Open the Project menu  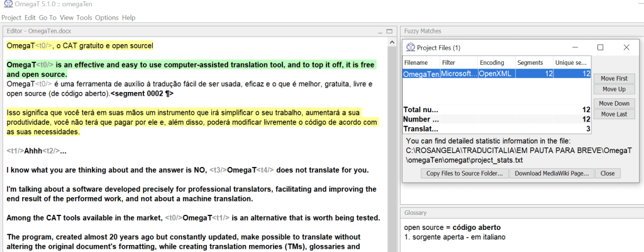[x=11, y=18]
